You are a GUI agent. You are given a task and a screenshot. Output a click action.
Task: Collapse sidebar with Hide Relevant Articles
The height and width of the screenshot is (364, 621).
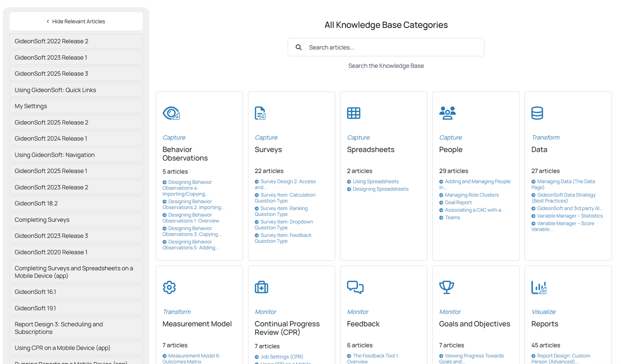point(76,21)
